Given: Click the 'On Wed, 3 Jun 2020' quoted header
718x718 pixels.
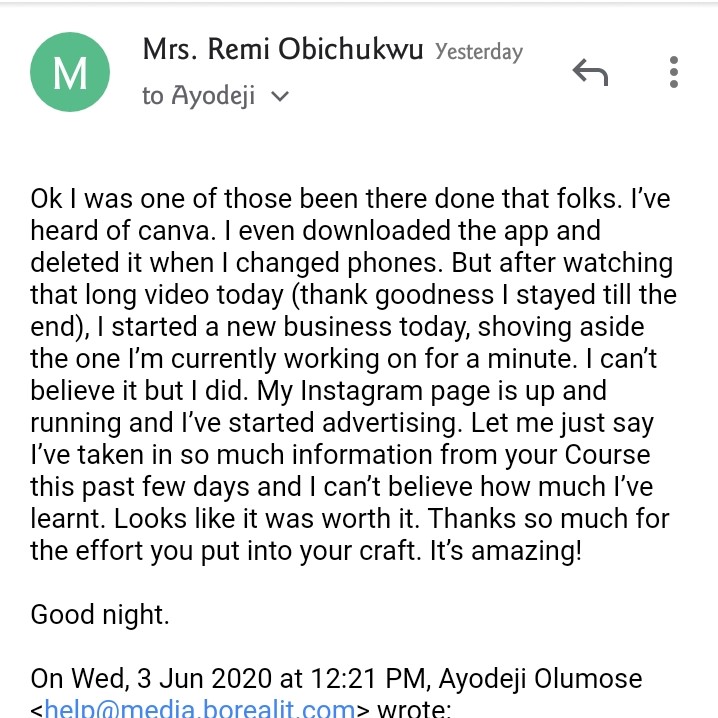Looking at the screenshot, I should [x=151, y=678].
